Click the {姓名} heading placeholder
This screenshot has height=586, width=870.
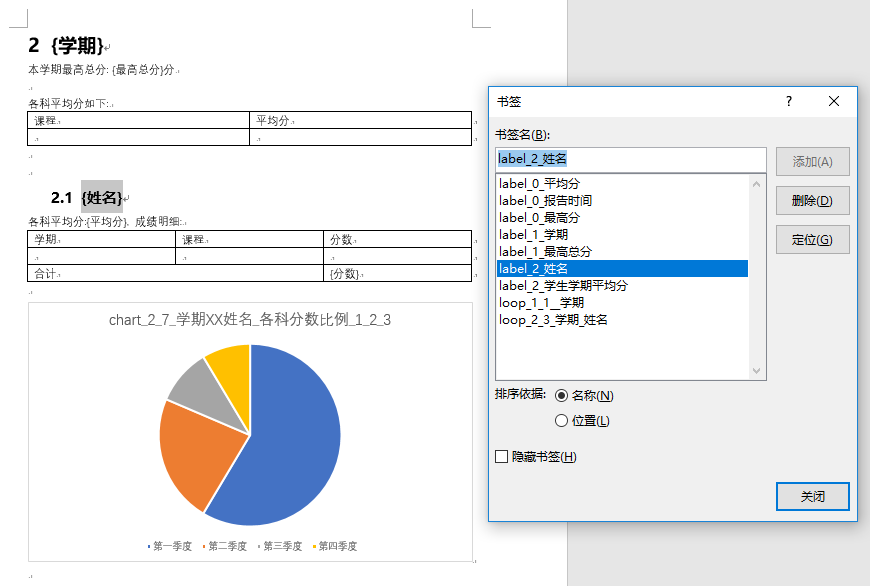tap(102, 198)
